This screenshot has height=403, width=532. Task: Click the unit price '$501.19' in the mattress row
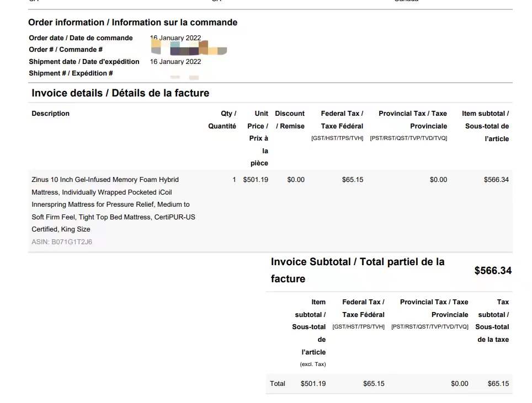point(256,180)
